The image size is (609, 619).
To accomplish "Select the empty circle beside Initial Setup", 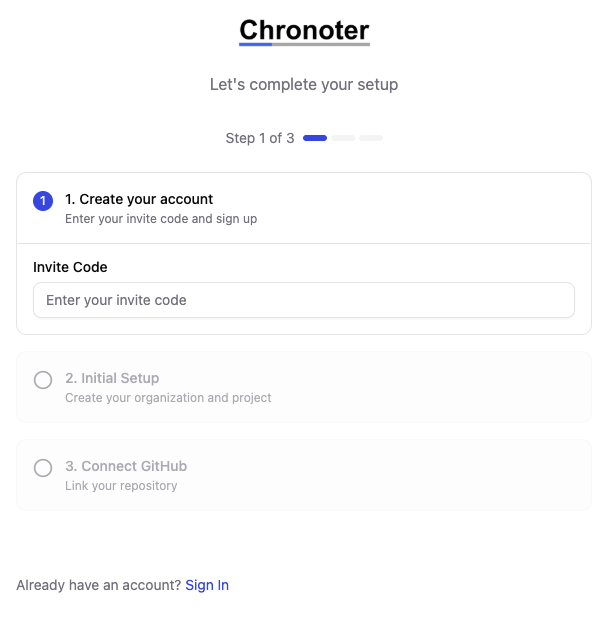I will pos(43,380).
